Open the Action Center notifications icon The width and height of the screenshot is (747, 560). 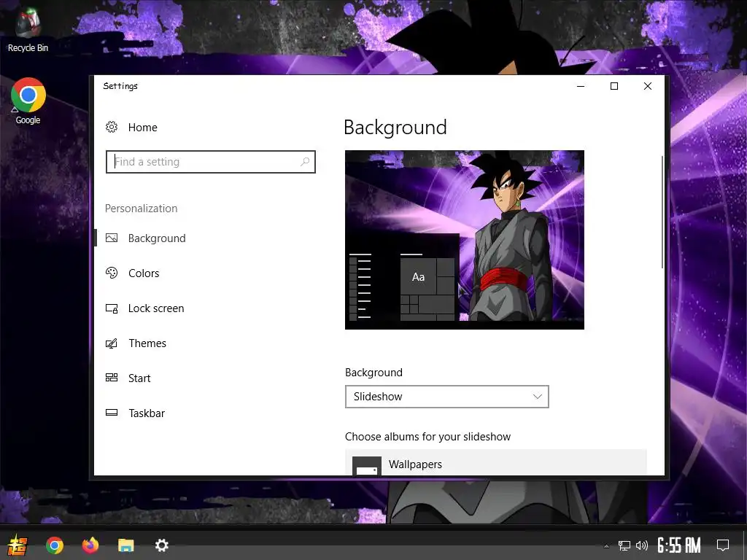pos(723,545)
